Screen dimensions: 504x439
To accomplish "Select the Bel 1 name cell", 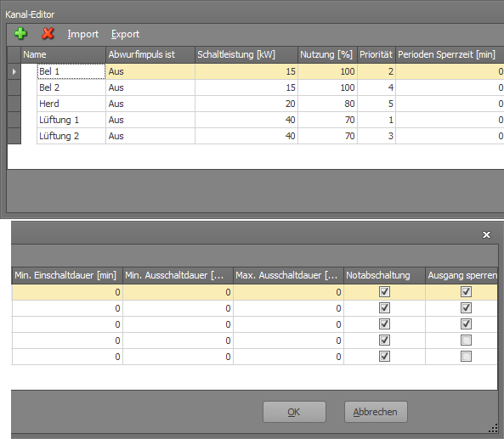I will (71, 71).
